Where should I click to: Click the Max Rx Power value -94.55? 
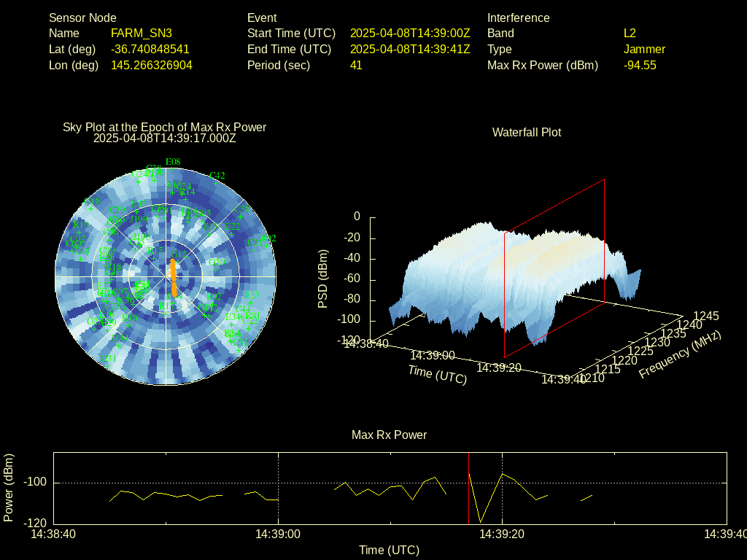(x=640, y=66)
